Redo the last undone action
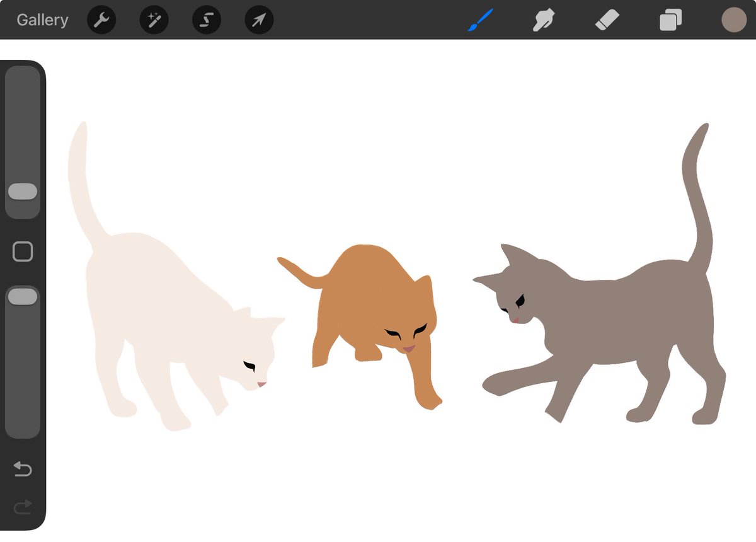Image resolution: width=756 pixels, height=542 pixels. coord(23,507)
